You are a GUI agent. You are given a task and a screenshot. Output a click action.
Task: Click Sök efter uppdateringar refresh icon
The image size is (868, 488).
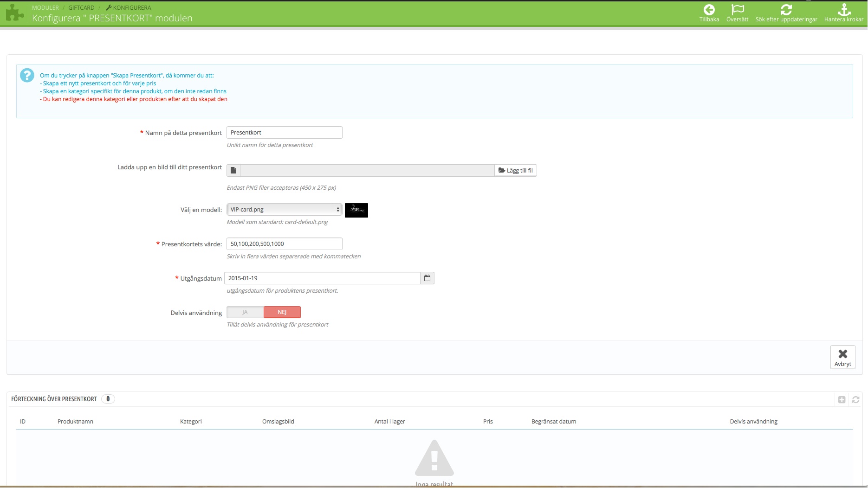point(786,10)
